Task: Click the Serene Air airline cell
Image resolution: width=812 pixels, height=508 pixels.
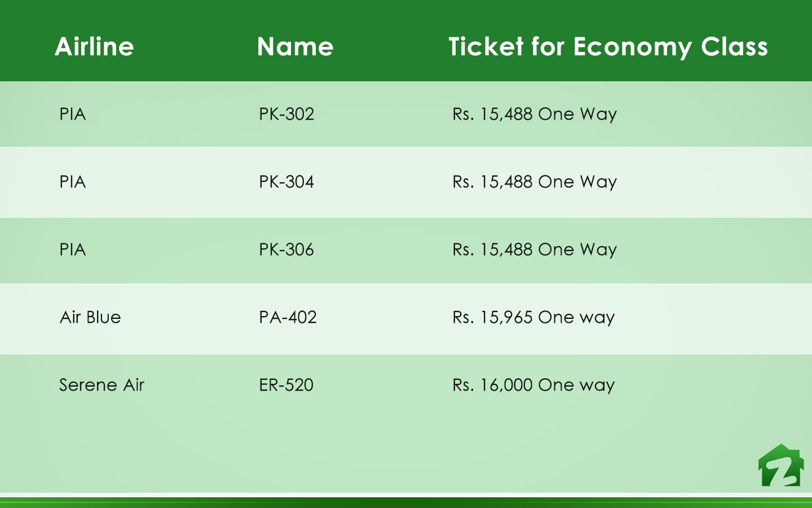Action: pyautogui.click(x=102, y=385)
